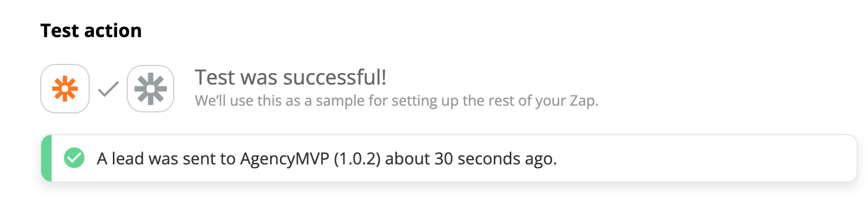
Task: Click the orange Zapier trigger app icon
Action: point(65,89)
